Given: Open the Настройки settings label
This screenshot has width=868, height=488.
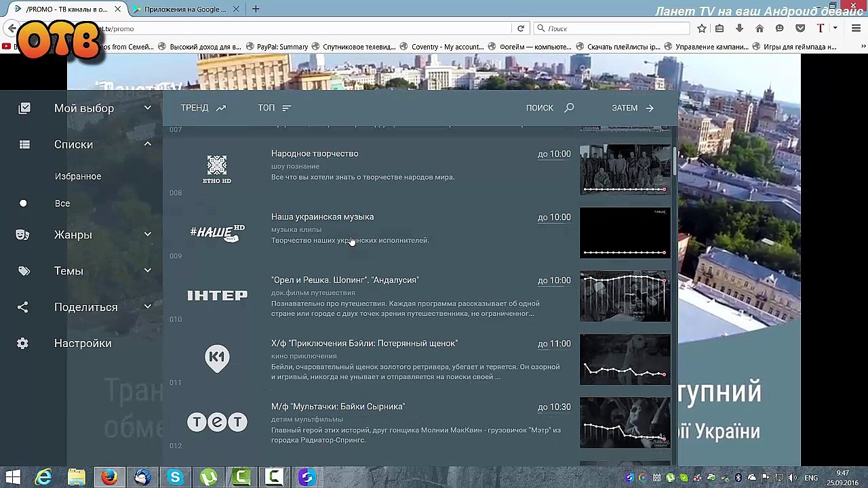Looking at the screenshot, I should [x=83, y=343].
